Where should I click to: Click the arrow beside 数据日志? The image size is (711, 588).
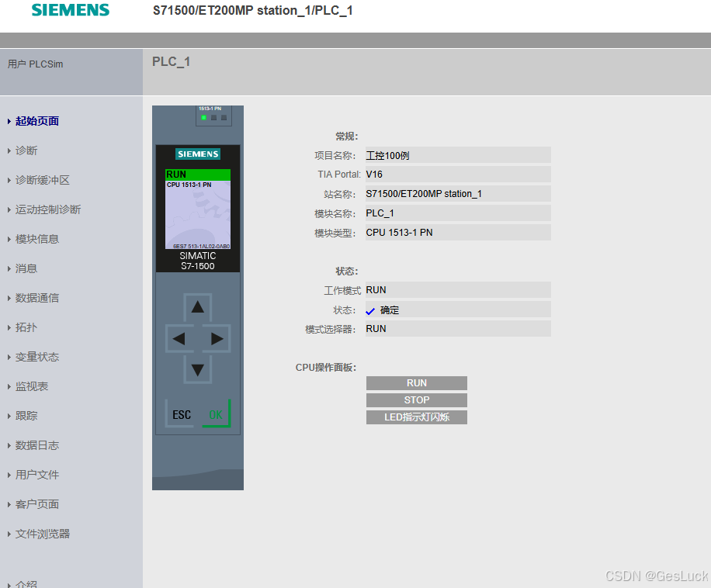(x=9, y=446)
